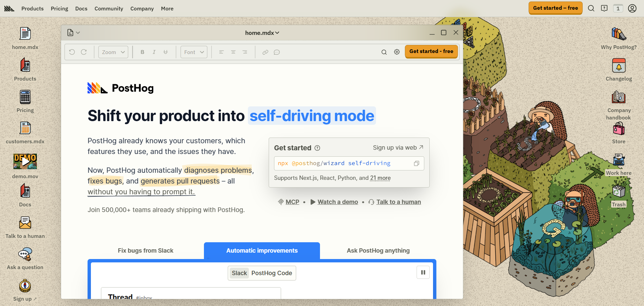Open the More menu

[167, 8]
